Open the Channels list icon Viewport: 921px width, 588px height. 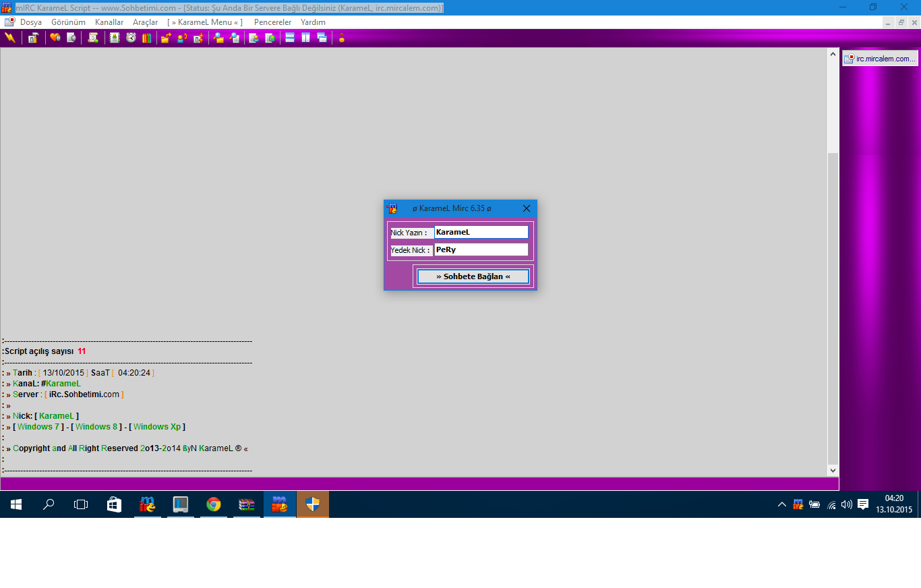[71, 38]
